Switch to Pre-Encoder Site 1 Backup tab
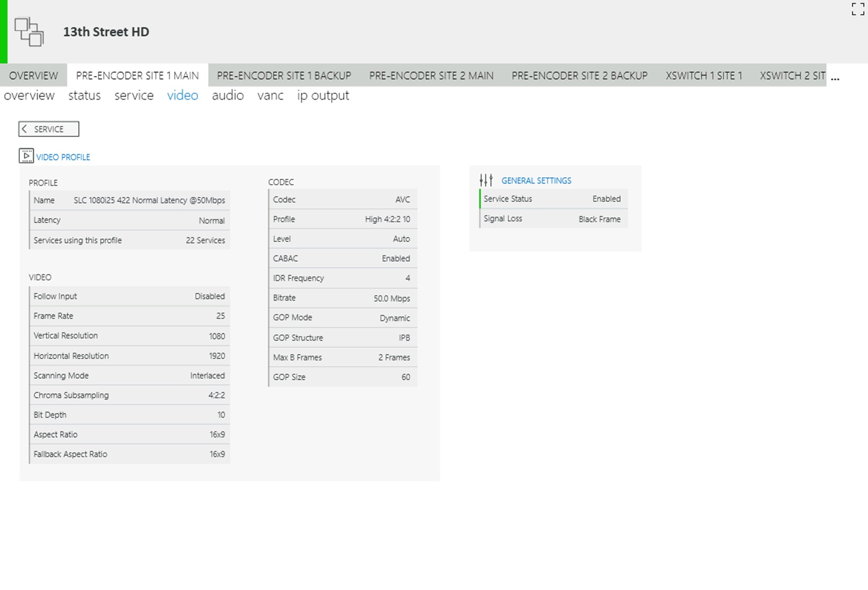Viewport: 868px width, 590px height. click(284, 76)
